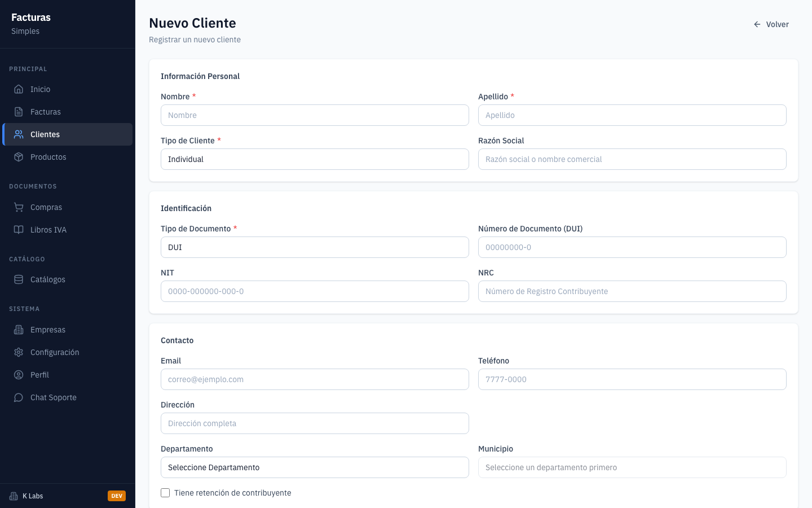Click the Número de Documento (DUI) field
The height and width of the screenshot is (508, 812).
[632, 247]
